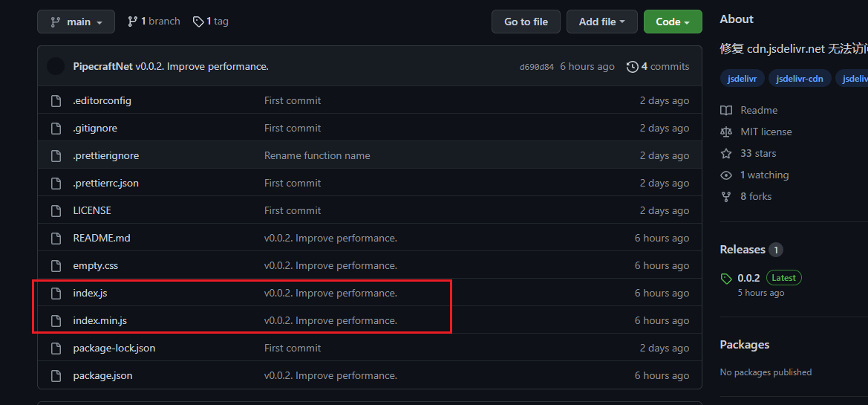Open the Add file dropdown

pos(601,22)
